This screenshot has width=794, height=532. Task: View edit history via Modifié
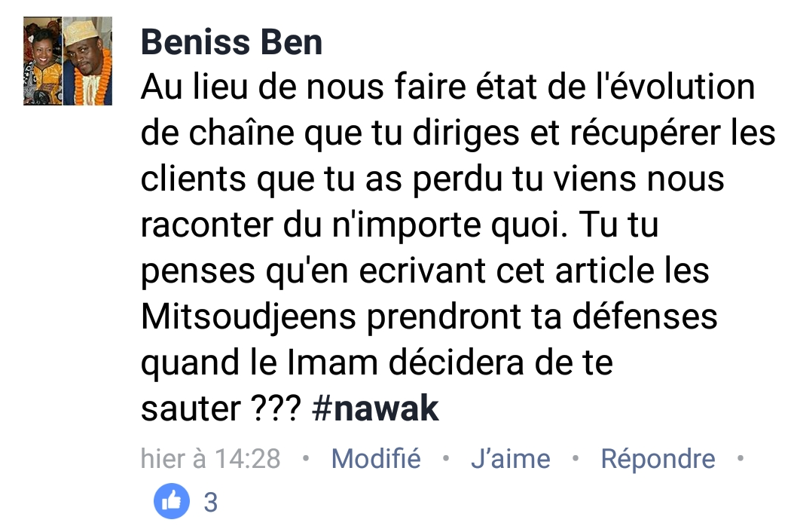[x=376, y=459]
